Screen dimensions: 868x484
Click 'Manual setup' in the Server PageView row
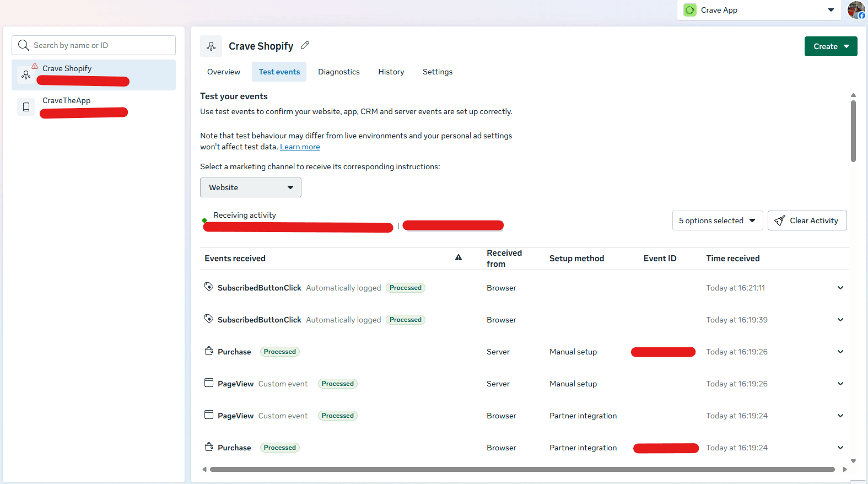click(x=573, y=384)
